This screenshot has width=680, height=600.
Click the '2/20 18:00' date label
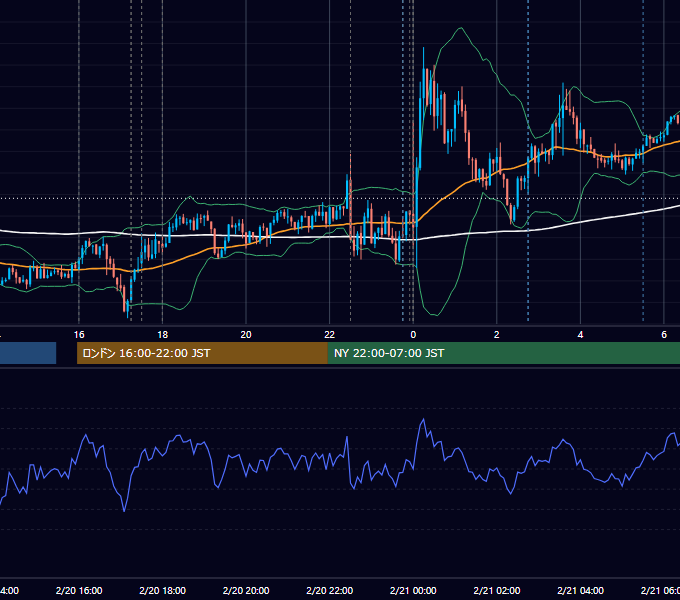coord(163,590)
